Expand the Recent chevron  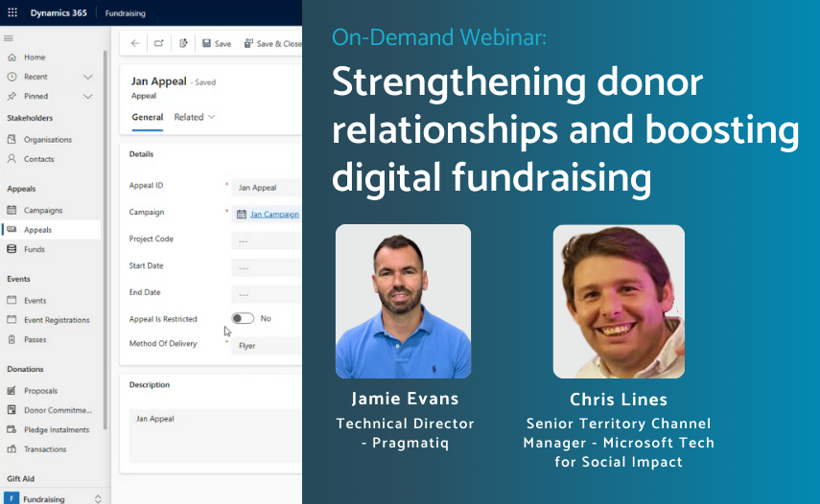[88, 77]
